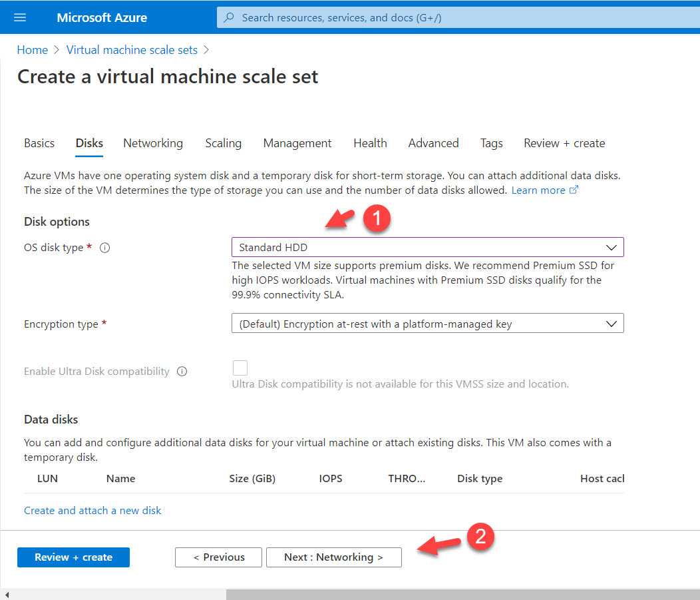Image resolution: width=700 pixels, height=600 pixels.
Task: Select the Basics tab
Action: [39, 143]
